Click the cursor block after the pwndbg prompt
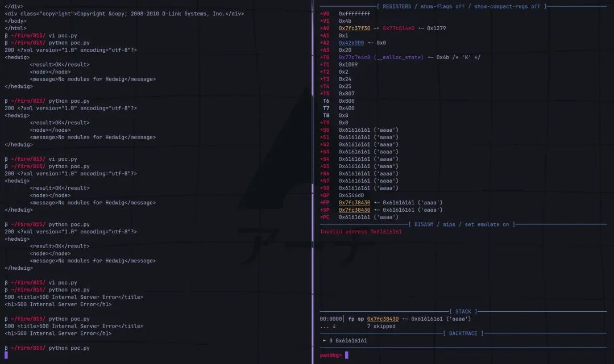This screenshot has width=614, height=364. click(x=347, y=355)
